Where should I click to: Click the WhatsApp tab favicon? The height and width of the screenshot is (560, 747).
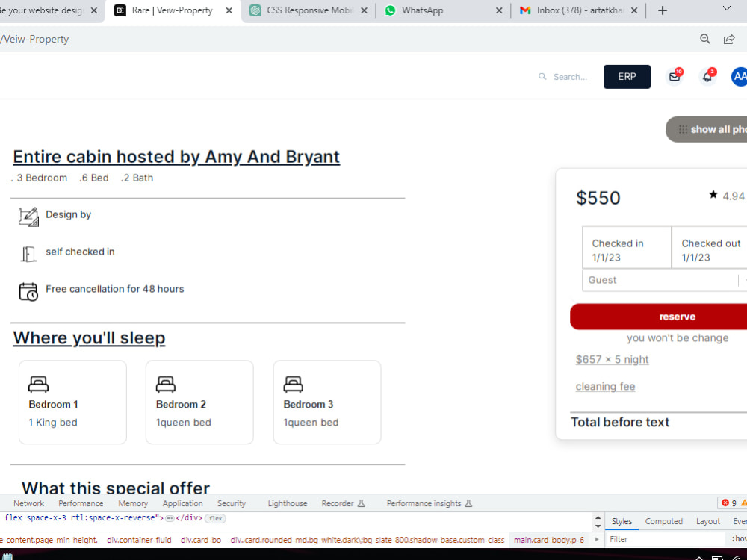point(390,10)
